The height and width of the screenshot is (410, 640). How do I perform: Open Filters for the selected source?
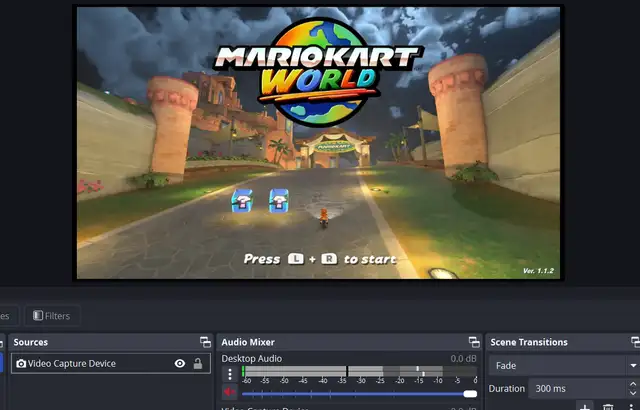coord(52,315)
